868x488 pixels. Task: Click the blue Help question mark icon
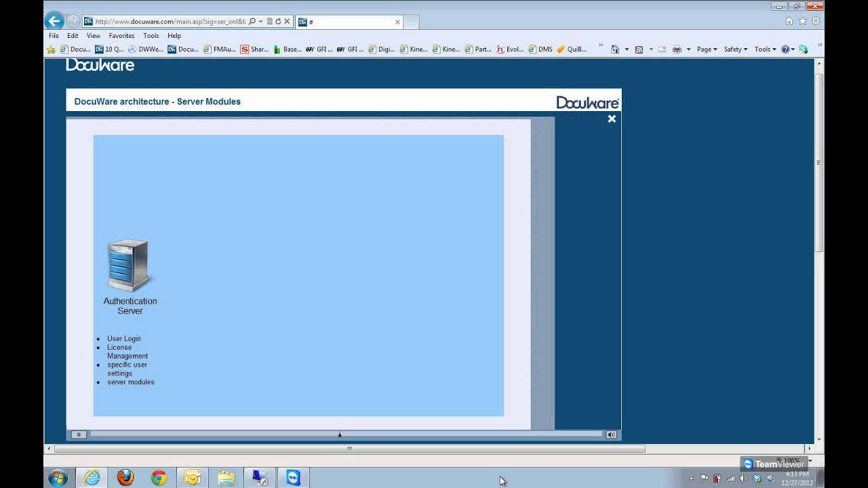tap(785, 49)
